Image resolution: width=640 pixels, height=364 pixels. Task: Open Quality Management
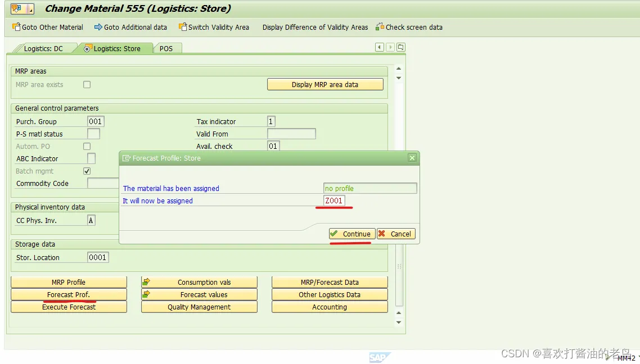coord(199,307)
